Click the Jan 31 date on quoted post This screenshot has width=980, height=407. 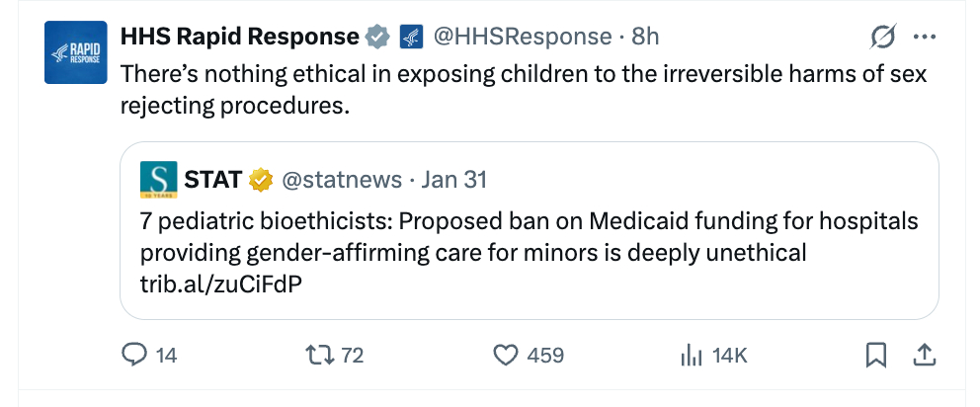453,180
